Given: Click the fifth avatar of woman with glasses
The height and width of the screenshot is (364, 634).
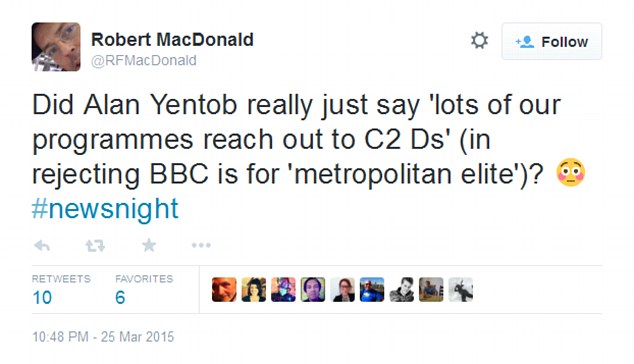Looking at the screenshot, I should click(342, 290).
